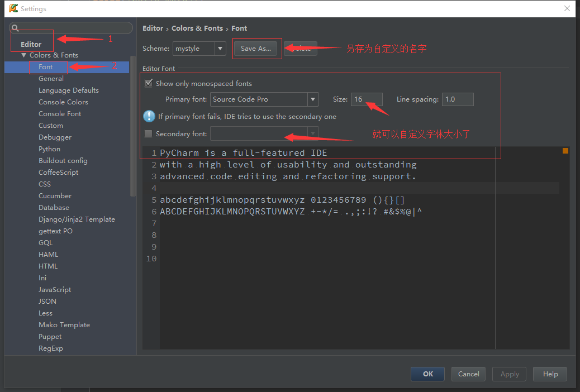Open Database color settings
This screenshot has width=580, height=392.
pos(54,208)
